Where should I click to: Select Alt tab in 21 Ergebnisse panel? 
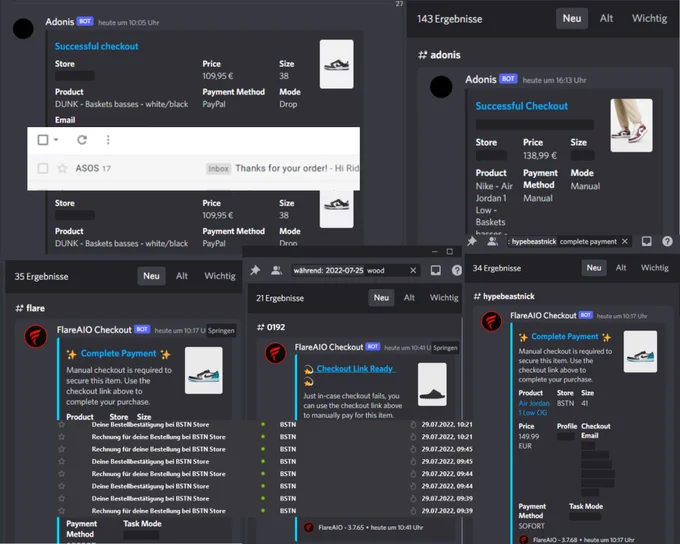pyautogui.click(x=409, y=298)
